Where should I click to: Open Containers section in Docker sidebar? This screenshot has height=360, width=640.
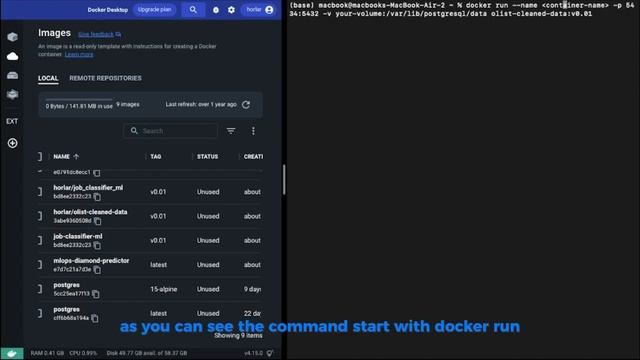point(12,37)
